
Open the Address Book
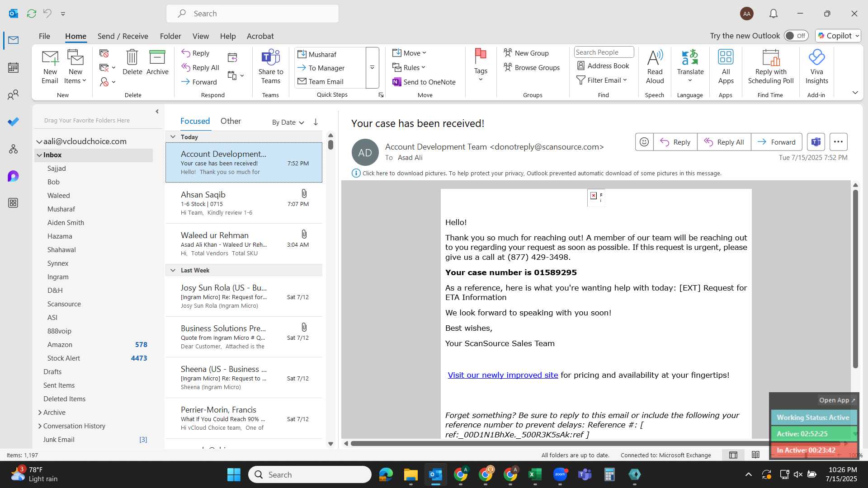pyautogui.click(x=603, y=66)
